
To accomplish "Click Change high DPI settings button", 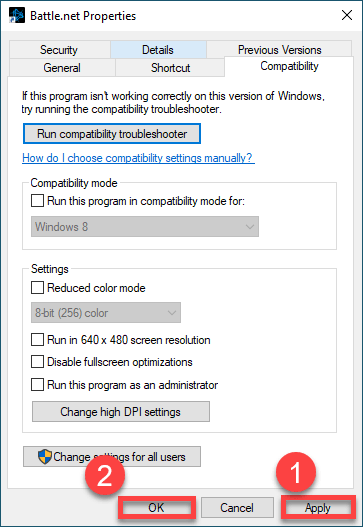I will [121, 411].
